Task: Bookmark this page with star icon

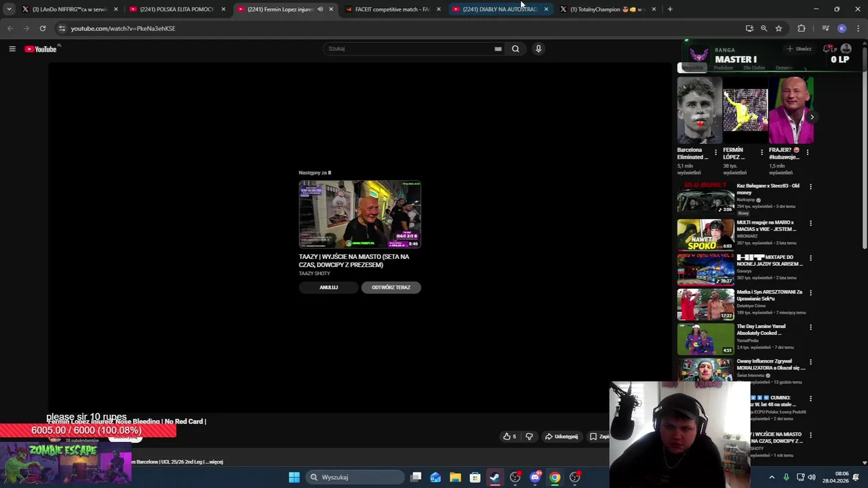Action: click(x=778, y=28)
